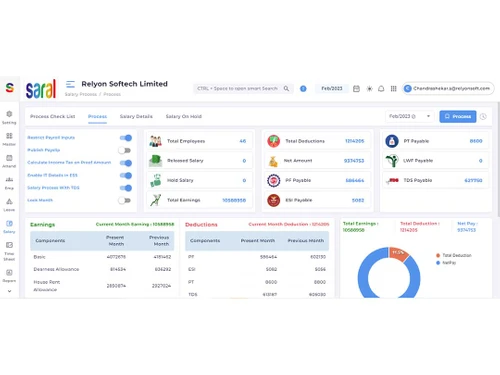
Task: Click the magnifier icon in smart search
Action: point(286,88)
